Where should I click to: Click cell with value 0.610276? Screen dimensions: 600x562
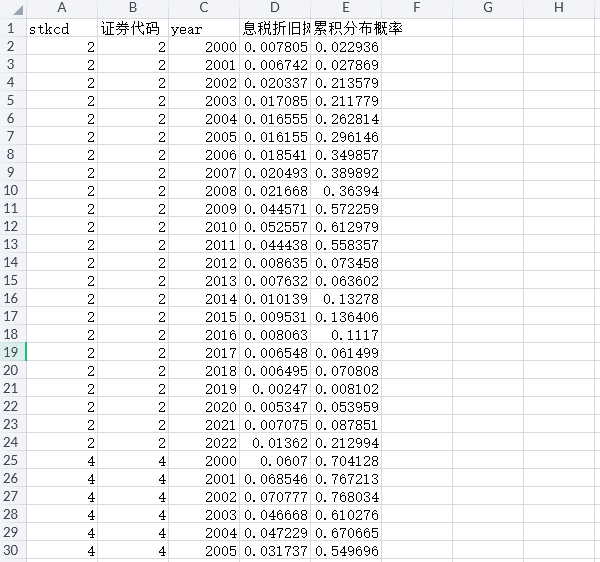(346, 515)
